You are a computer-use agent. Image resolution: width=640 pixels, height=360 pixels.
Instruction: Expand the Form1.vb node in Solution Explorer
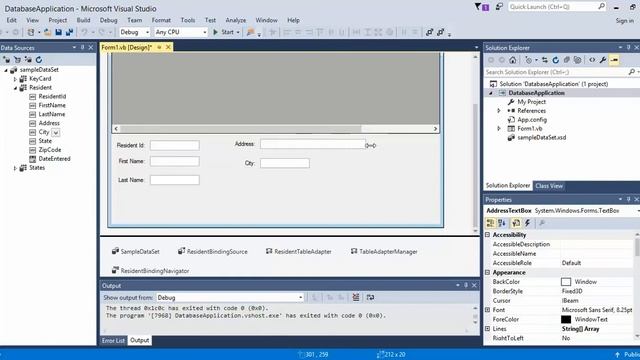498,129
